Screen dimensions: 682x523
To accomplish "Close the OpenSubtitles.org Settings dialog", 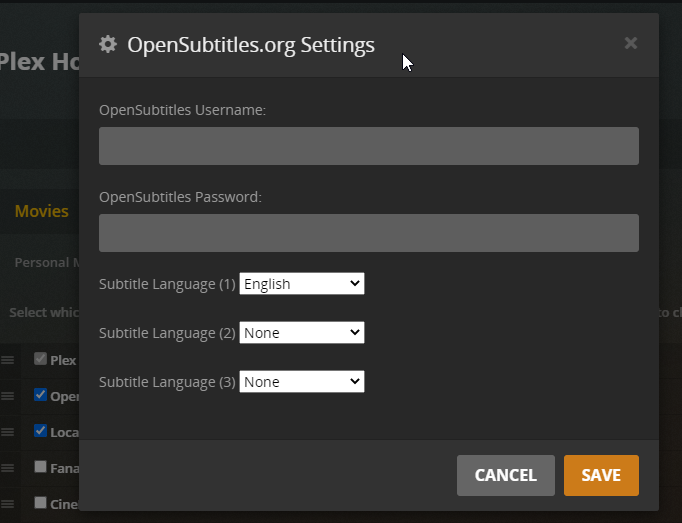I will tap(630, 43).
